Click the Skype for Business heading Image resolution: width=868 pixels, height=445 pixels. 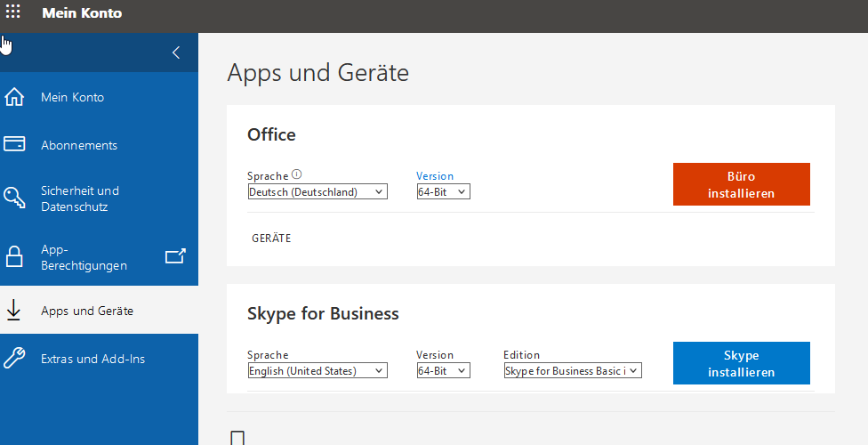click(323, 313)
